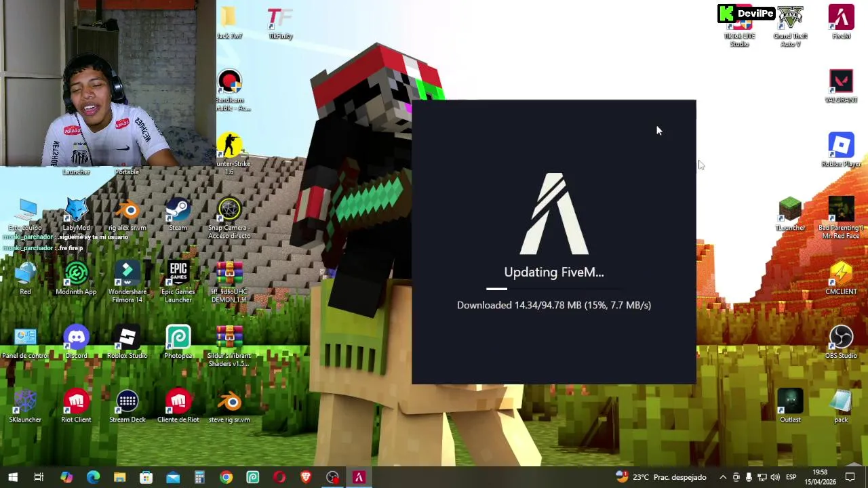Open the Red network desktop icon
Screen dimensions: 868x488
25,279
